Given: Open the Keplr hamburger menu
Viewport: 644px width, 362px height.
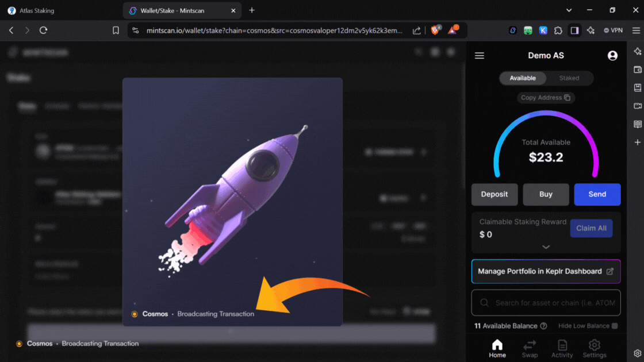Looking at the screenshot, I should tap(480, 56).
